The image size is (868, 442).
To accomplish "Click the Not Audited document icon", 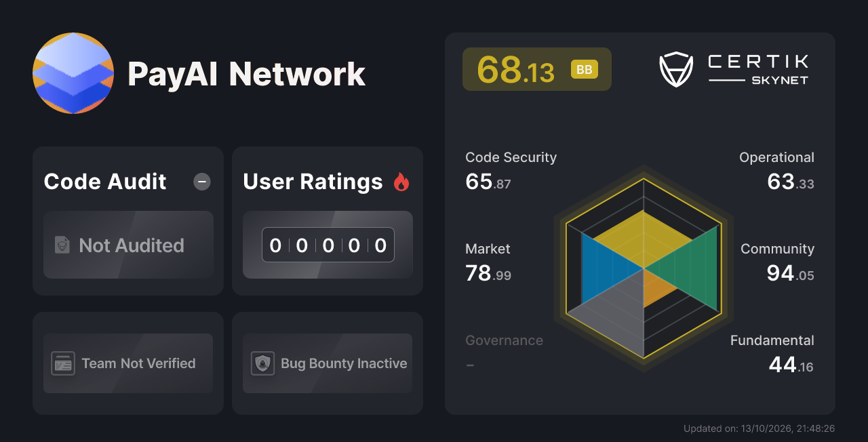I will tap(62, 245).
